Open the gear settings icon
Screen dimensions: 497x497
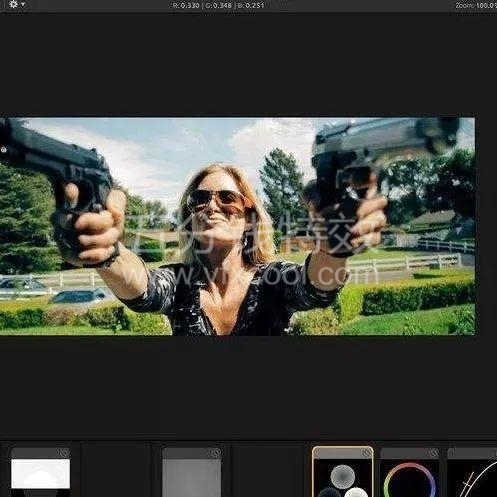pos(14,4)
